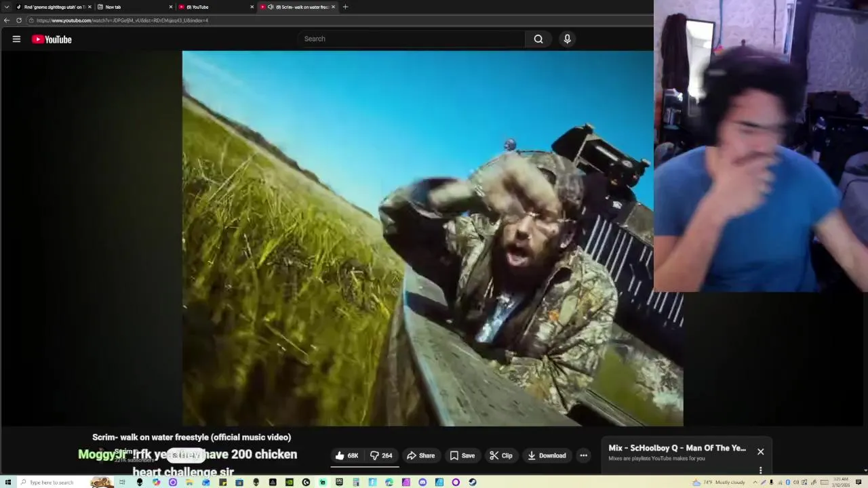This screenshot has height=488, width=868.
Task: Reload the page with refresh icon
Action: (x=19, y=20)
